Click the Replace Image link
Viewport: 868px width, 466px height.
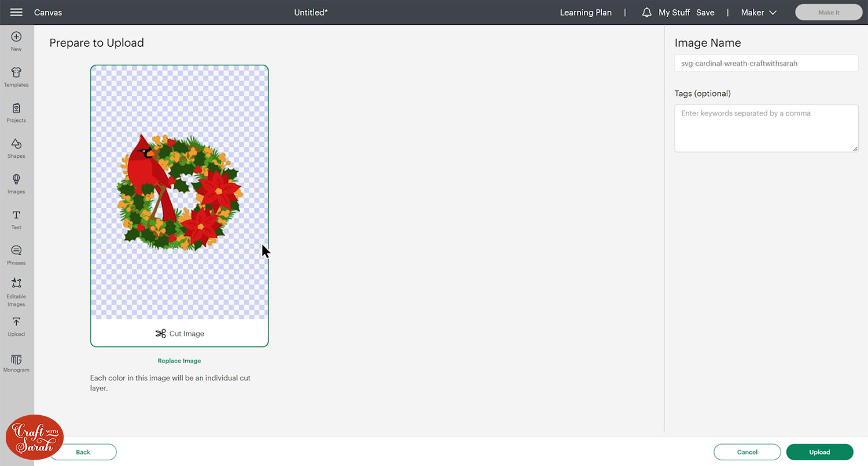coord(179,361)
